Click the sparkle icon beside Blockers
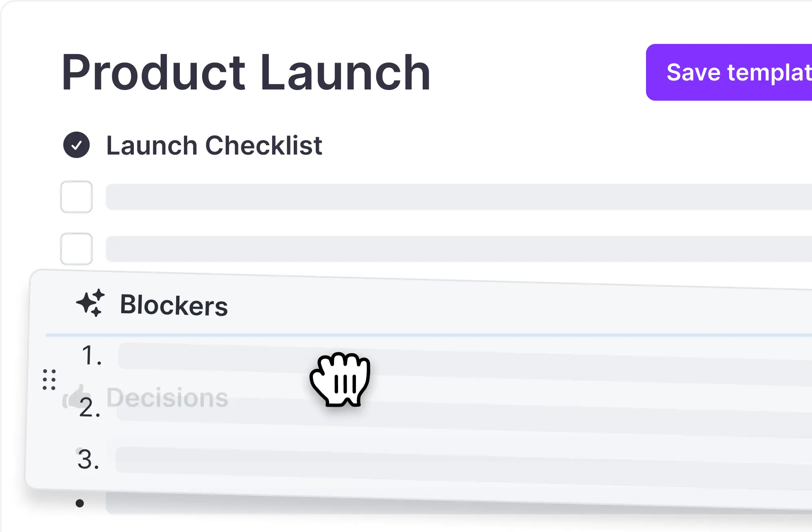812x532 pixels. coord(90,303)
